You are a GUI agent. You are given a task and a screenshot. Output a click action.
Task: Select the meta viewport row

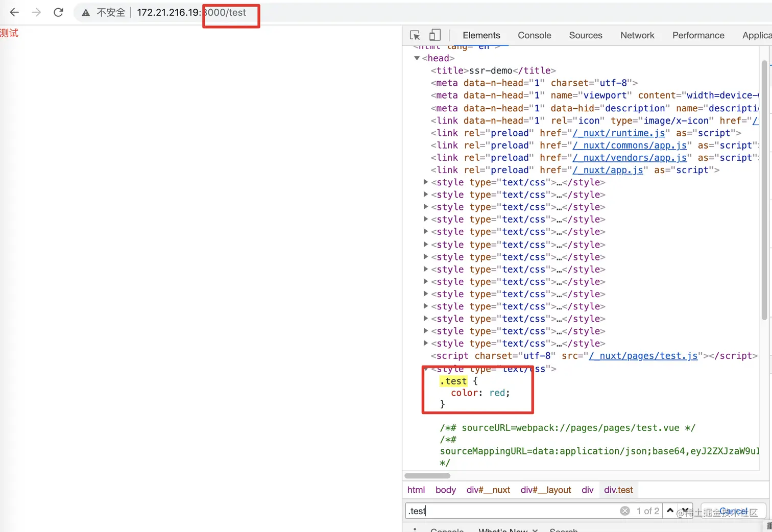click(595, 95)
